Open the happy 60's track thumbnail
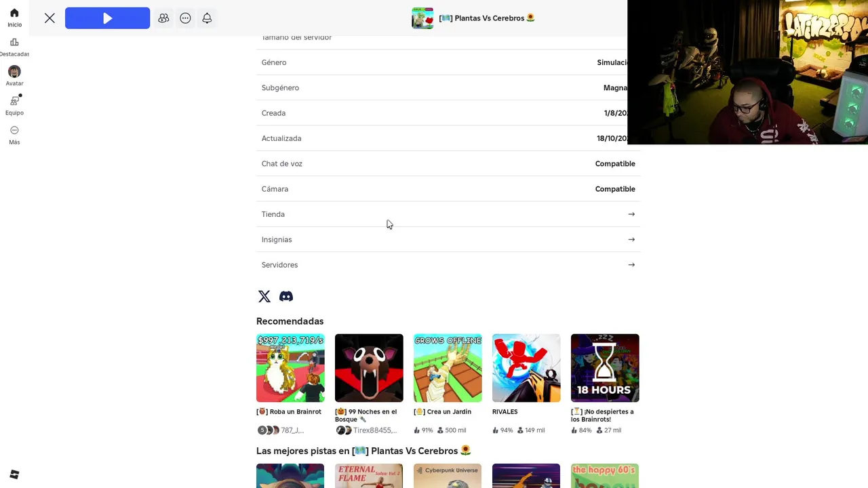This screenshot has height=488, width=868. (x=605, y=476)
